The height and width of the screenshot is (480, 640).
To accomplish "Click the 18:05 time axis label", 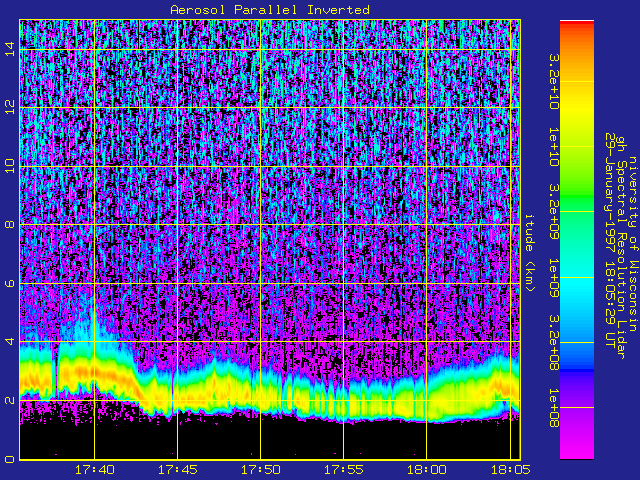I will 510,470.
